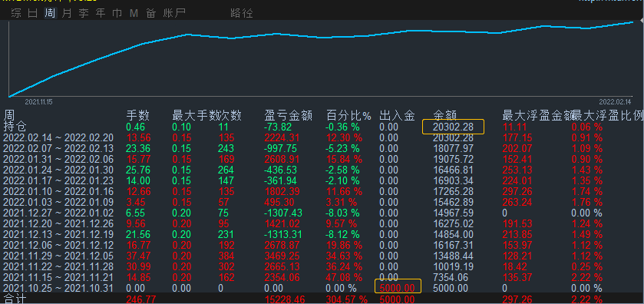Open the 月 monthly tab
Image resolution: width=644 pixels, height=304 pixels.
pos(67,13)
